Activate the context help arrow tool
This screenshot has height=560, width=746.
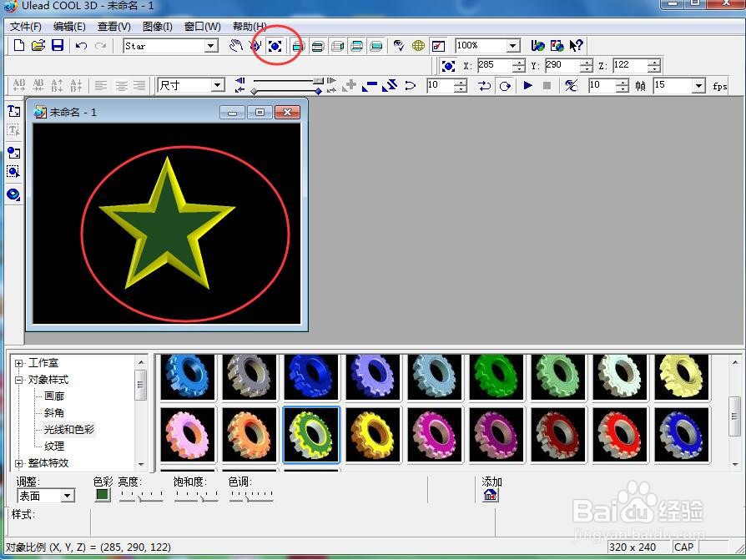576,46
